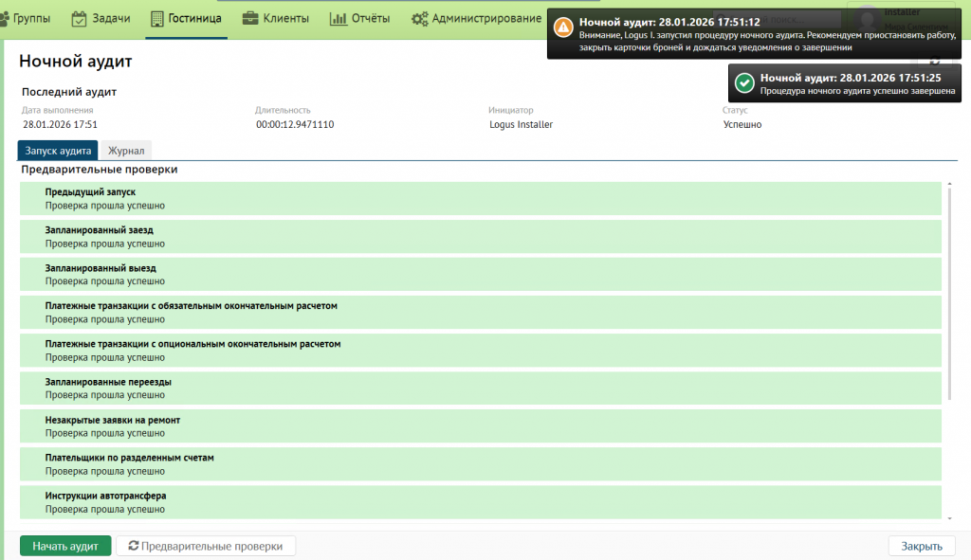Click the Закрыть button

pos(921,546)
